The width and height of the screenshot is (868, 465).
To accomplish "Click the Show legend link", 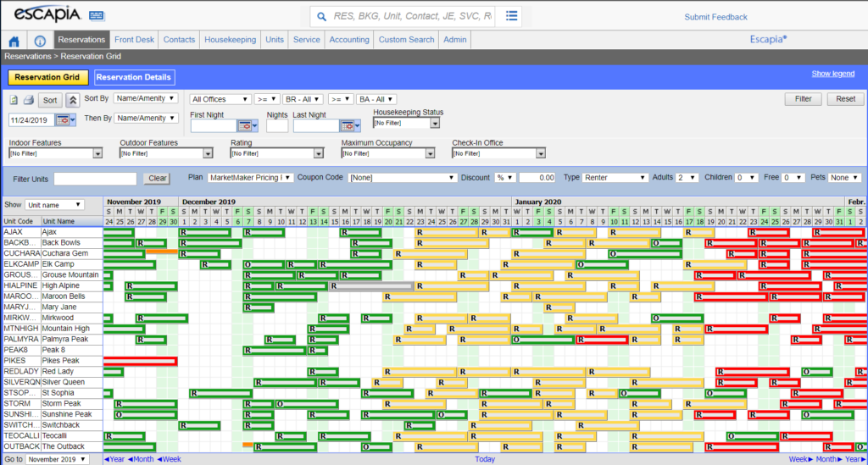I will [x=833, y=74].
